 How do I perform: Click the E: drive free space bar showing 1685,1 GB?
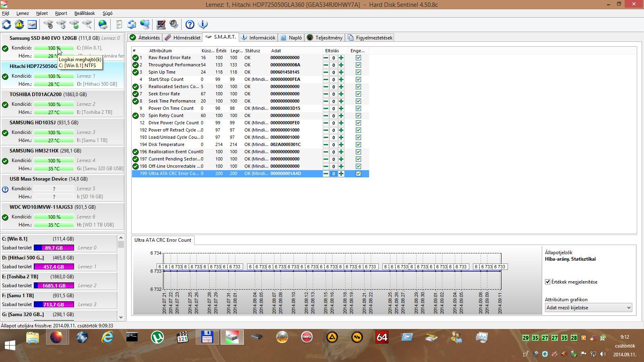click(54, 286)
